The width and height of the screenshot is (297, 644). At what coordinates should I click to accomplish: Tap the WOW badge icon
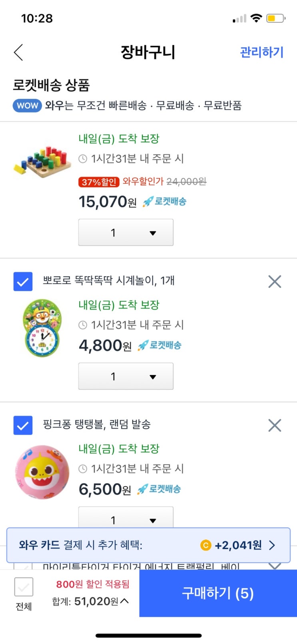[27, 106]
